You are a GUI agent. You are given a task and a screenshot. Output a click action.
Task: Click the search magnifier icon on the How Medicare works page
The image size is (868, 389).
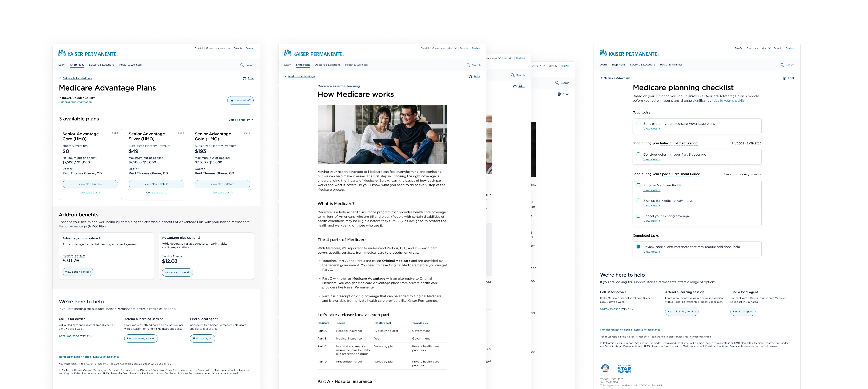(468, 65)
